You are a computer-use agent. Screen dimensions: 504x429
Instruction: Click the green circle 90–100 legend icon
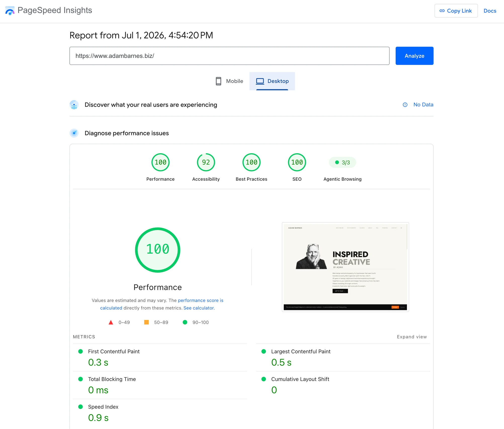185,322
